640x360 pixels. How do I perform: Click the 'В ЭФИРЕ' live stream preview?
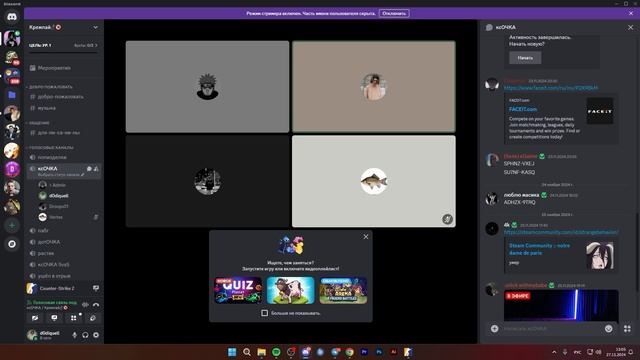click(x=561, y=305)
